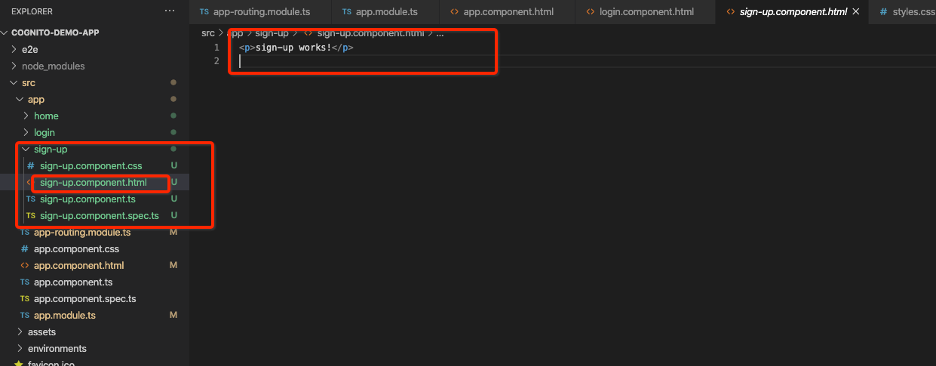Click the hash icon of app.component.css
Viewport: 936px width, 366px height.
24,249
